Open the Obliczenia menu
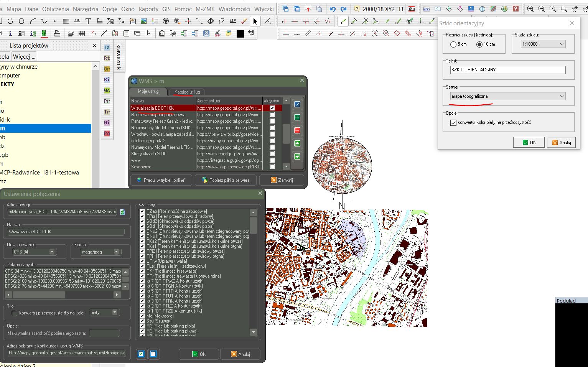Screen dimensions: 588x367 click(x=55, y=9)
